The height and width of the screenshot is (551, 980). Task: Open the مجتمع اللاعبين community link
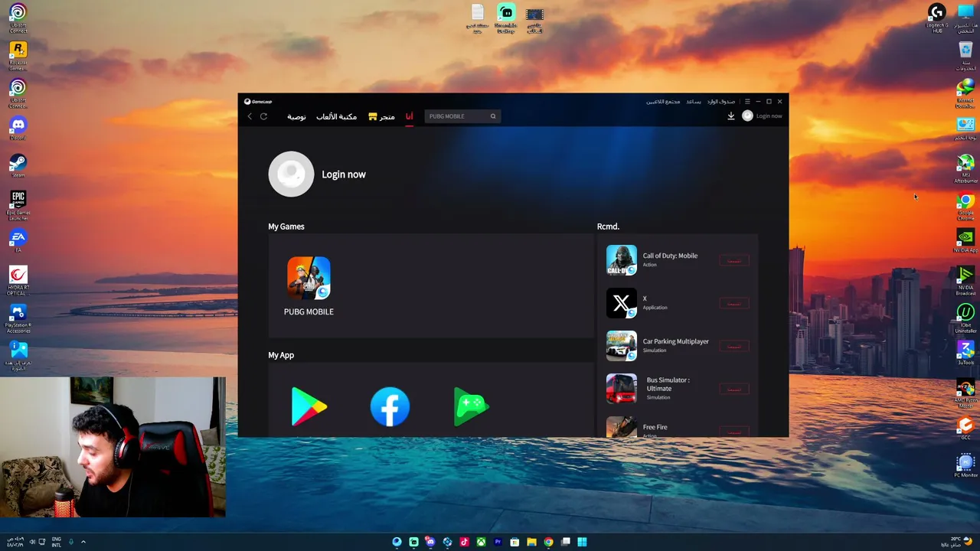[x=663, y=102]
